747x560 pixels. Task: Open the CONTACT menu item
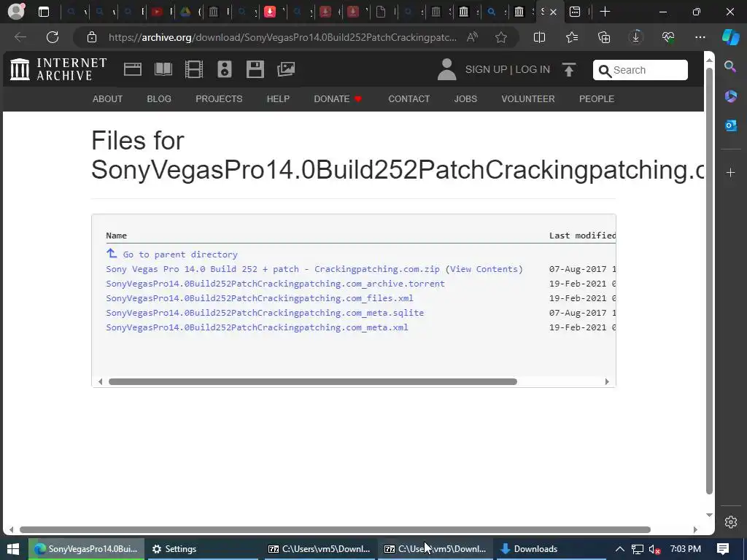click(409, 98)
